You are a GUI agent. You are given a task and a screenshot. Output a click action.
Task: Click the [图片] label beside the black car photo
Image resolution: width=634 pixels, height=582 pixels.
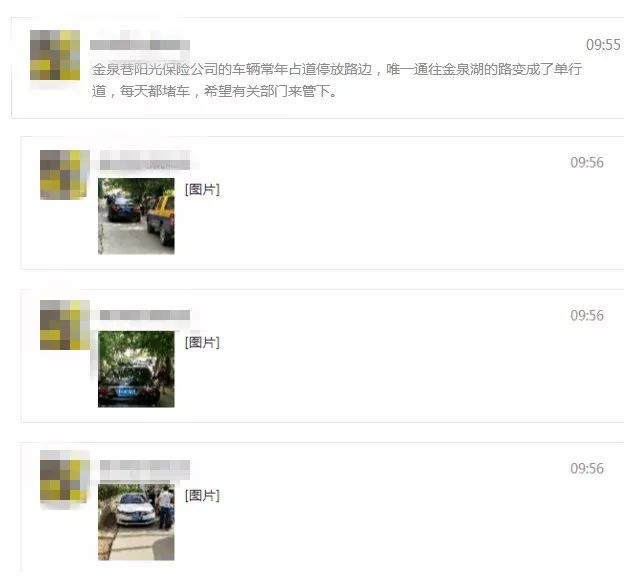pyautogui.click(x=202, y=342)
